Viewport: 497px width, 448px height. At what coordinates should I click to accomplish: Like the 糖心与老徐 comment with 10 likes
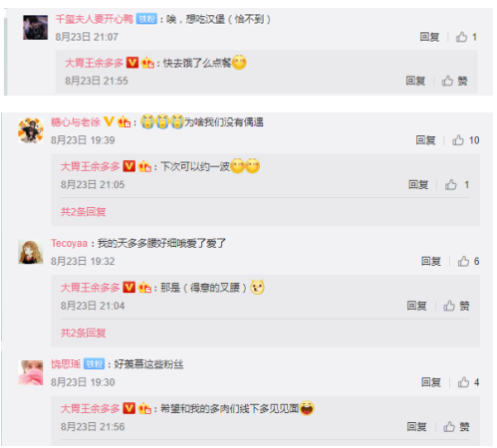pyautogui.click(x=465, y=140)
